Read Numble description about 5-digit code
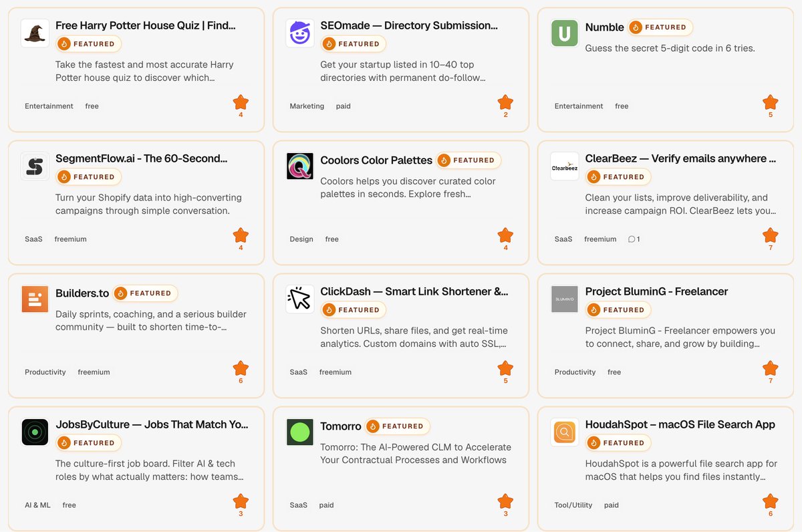The image size is (802, 532). point(670,48)
